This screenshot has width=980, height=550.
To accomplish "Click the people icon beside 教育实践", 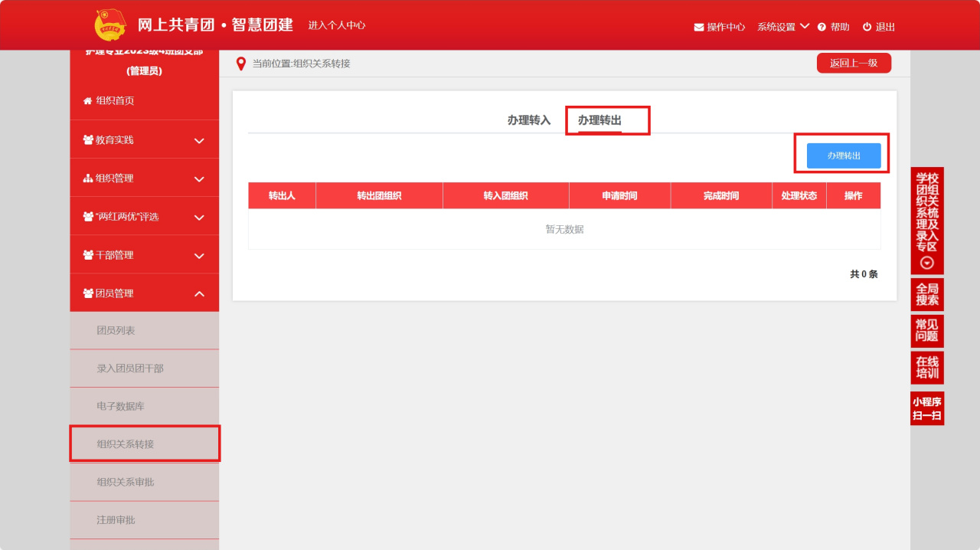I will click(x=88, y=140).
